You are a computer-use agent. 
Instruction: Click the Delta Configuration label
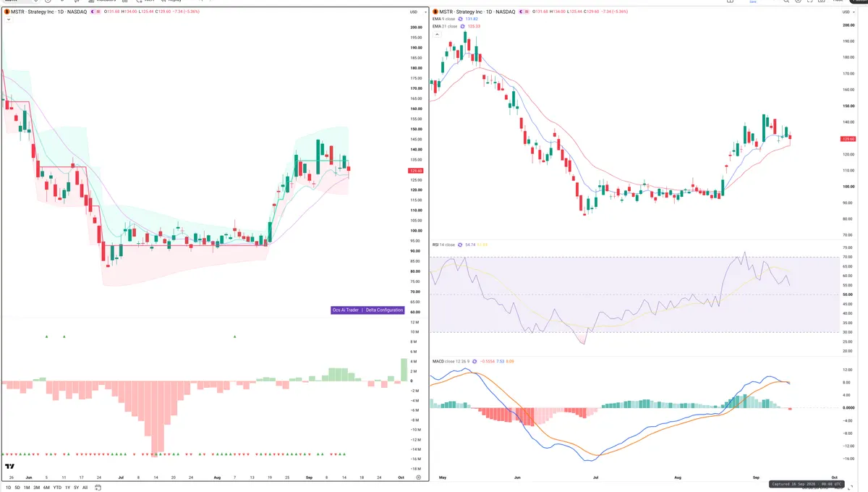[384, 310]
